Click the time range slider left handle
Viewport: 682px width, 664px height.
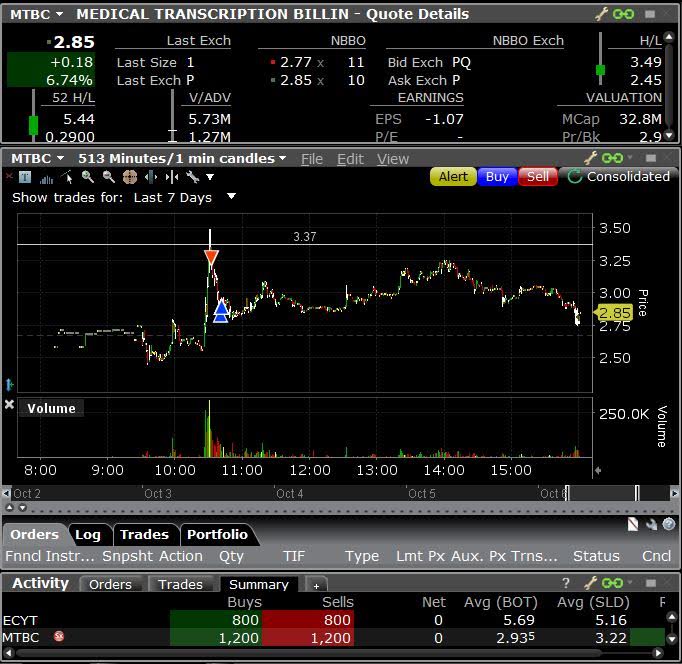(567, 493)
